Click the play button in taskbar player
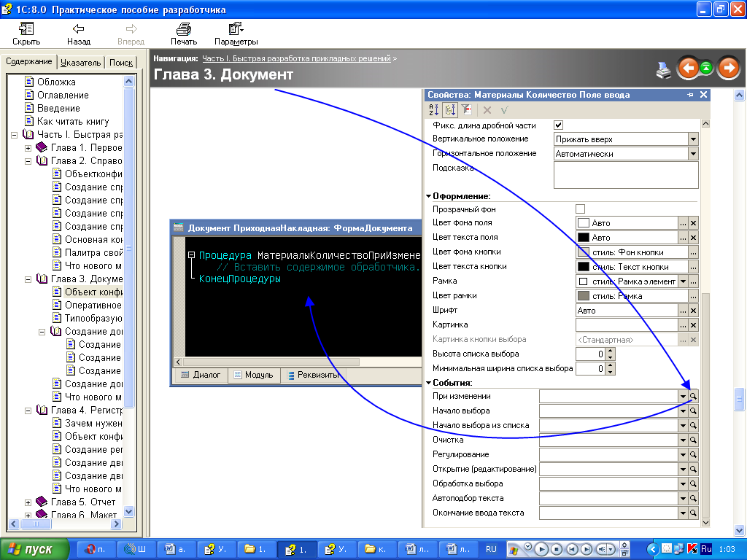Image resolution: width=747 pixels, height=560 pixels. [x=541, y=549]
